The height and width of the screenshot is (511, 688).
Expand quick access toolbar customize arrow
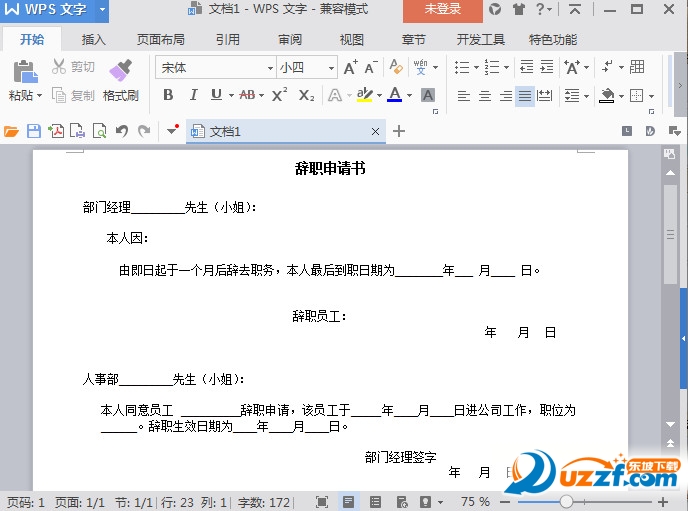click(x=173, y=130)
